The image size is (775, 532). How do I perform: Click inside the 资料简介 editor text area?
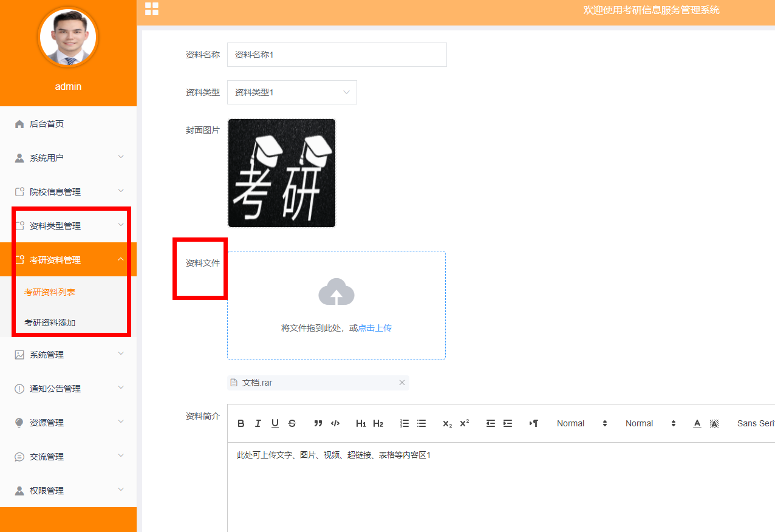501,487
